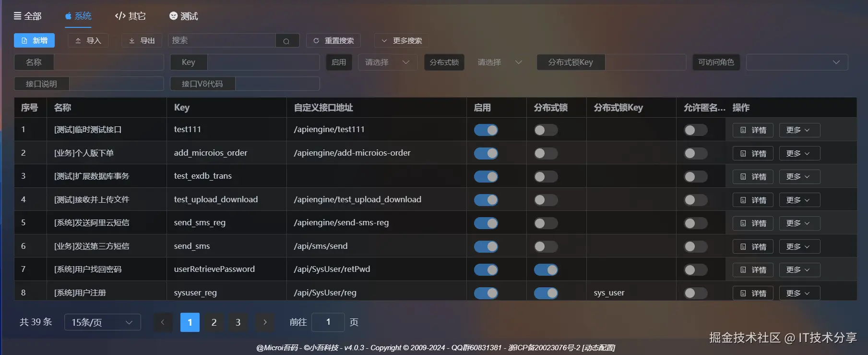Open the 15条/页 page size dropdown
The width and height of the screenshot is (868, 355).
[102, 322]
